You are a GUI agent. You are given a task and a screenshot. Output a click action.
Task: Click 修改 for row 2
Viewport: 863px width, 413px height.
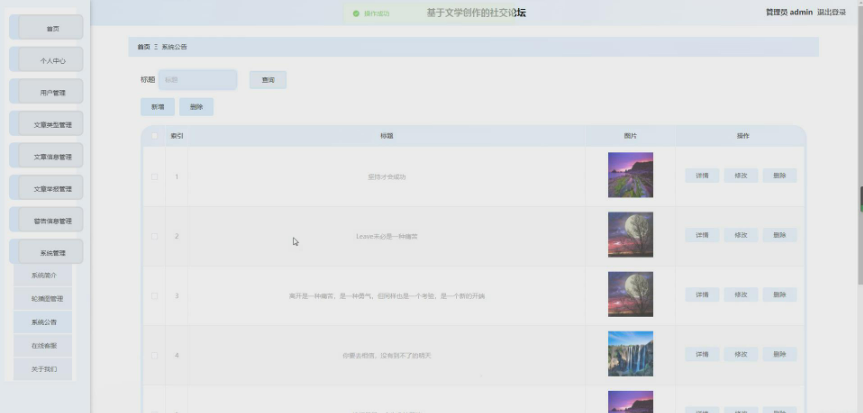click(741, 235)
